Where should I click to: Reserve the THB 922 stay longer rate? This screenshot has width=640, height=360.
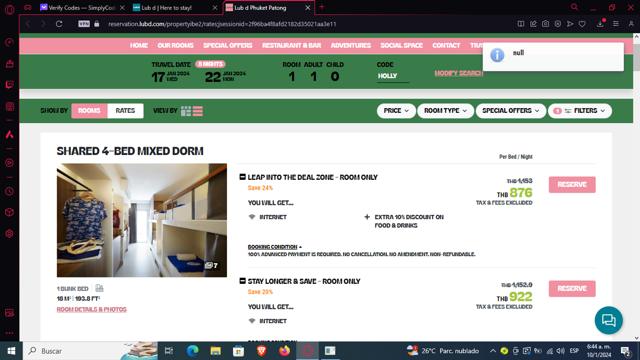click(572, 289)
